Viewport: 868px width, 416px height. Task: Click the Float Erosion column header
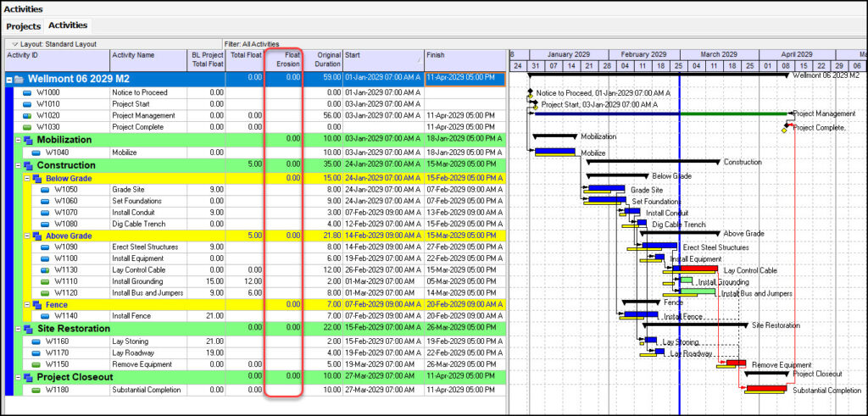click(x=283, y=60)
